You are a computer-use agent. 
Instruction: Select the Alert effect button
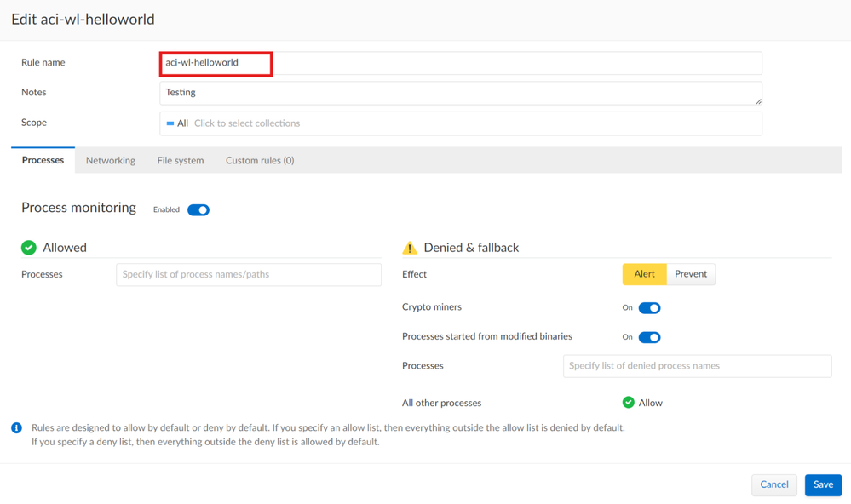point(644,274)
